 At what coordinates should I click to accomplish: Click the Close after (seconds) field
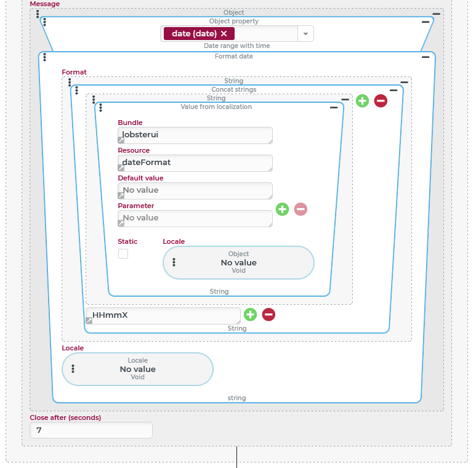[x=91, y=430]
